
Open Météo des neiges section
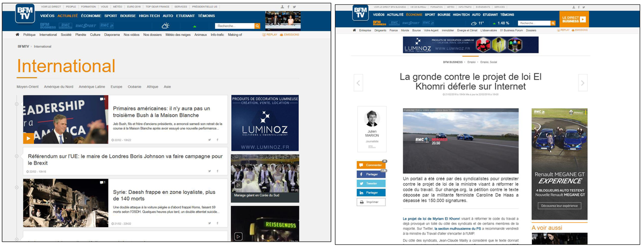(178, 34)
